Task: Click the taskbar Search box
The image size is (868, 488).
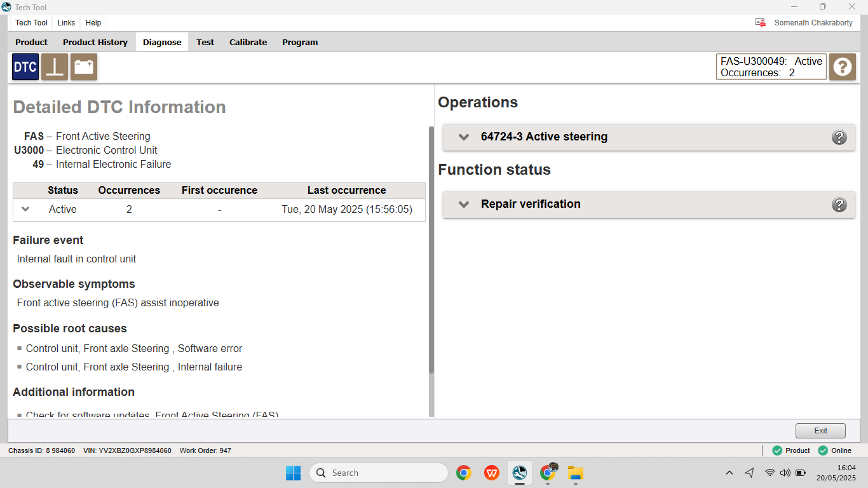Action: (379, 473)
